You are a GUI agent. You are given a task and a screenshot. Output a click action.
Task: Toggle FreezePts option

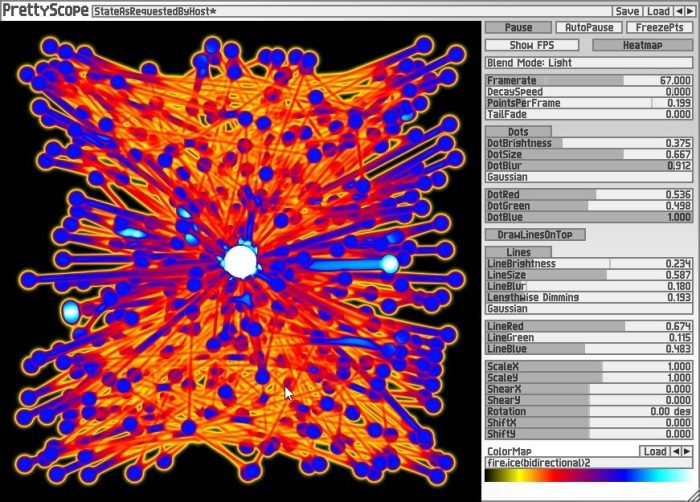pyautogui.click(x=659, y=27)
